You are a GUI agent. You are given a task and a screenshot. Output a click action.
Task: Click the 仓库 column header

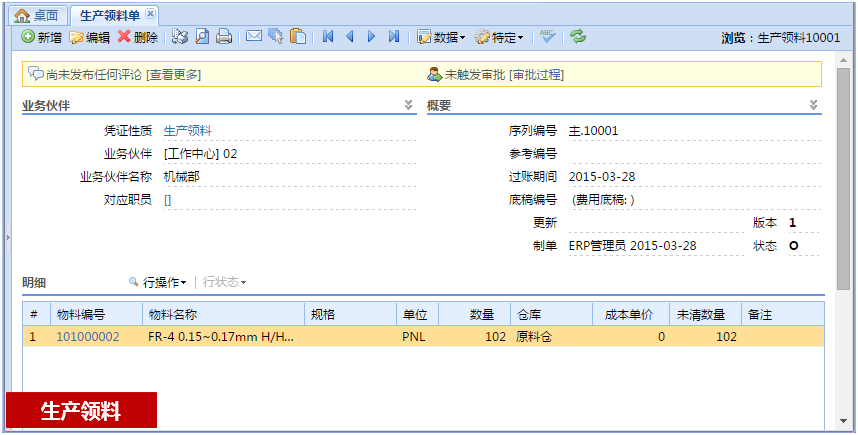point(552,315)
